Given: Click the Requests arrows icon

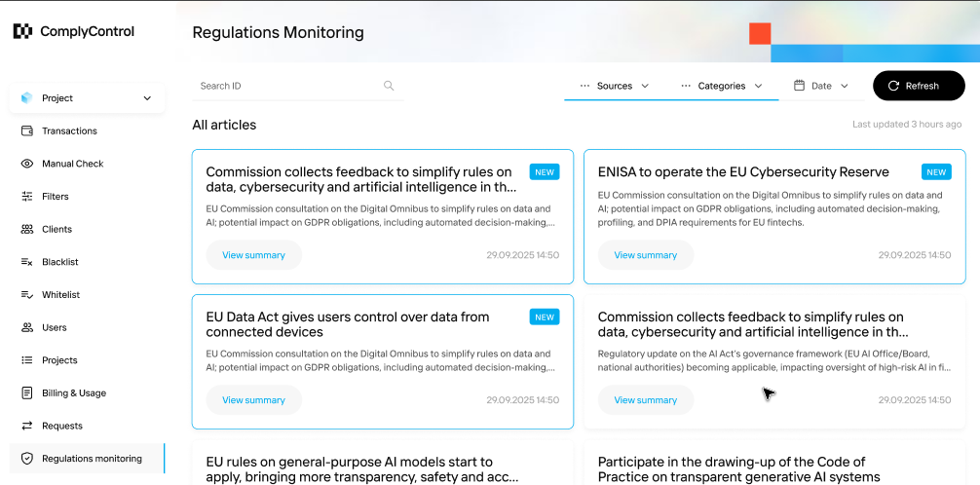Looking at the screenshot, I should point(27,426).
